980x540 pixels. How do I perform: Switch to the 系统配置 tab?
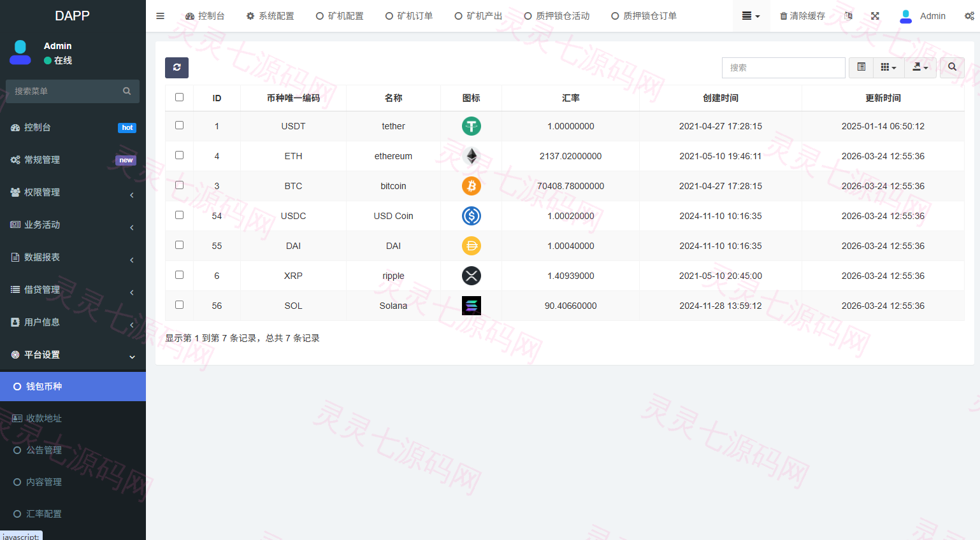click(x=270, y=16)
